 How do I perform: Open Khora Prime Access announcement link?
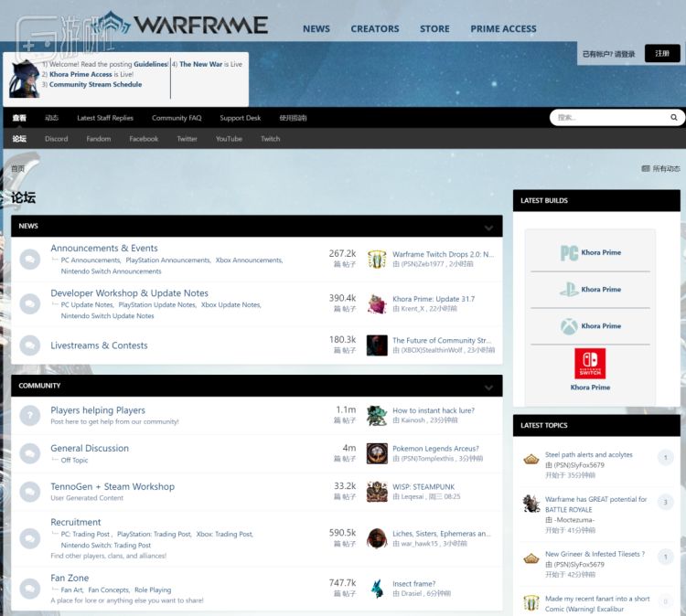point(80,74)
